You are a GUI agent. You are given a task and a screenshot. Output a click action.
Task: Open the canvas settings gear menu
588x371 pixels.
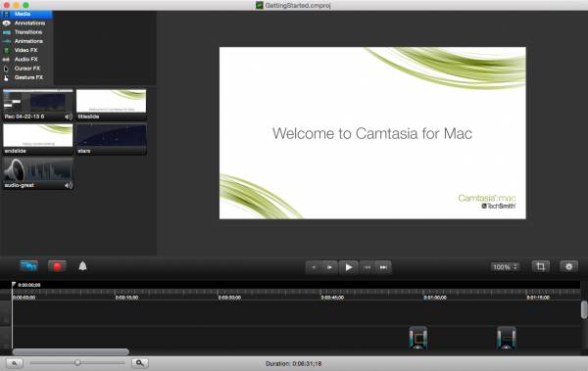[568, 266]
